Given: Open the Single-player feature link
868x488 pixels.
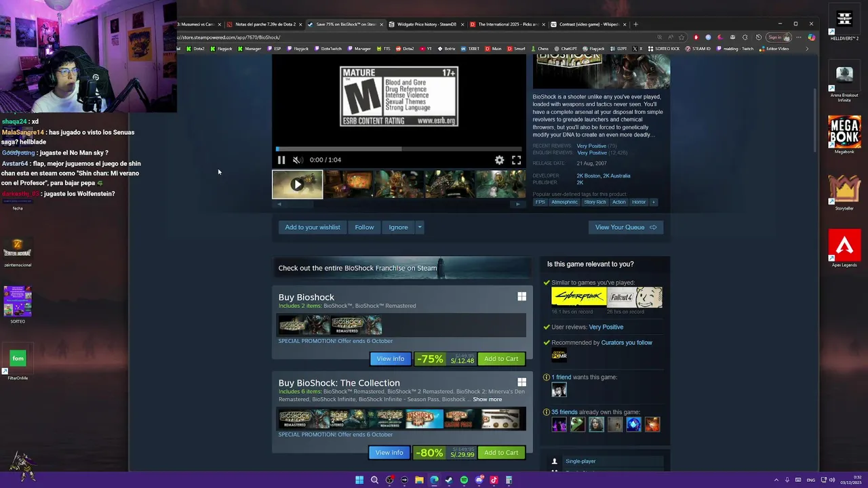Looking at the screenshot, I should [x=580, y=461].
